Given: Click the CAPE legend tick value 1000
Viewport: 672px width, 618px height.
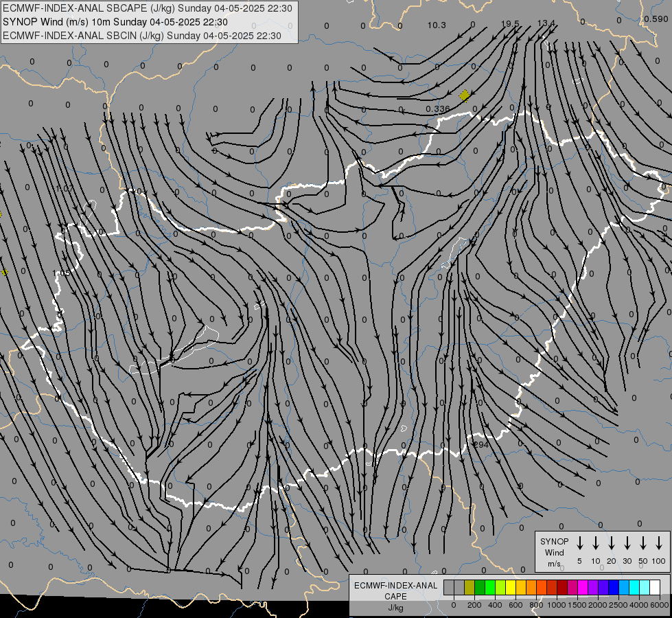Looking at the screenshot, I should click(557, 605).
